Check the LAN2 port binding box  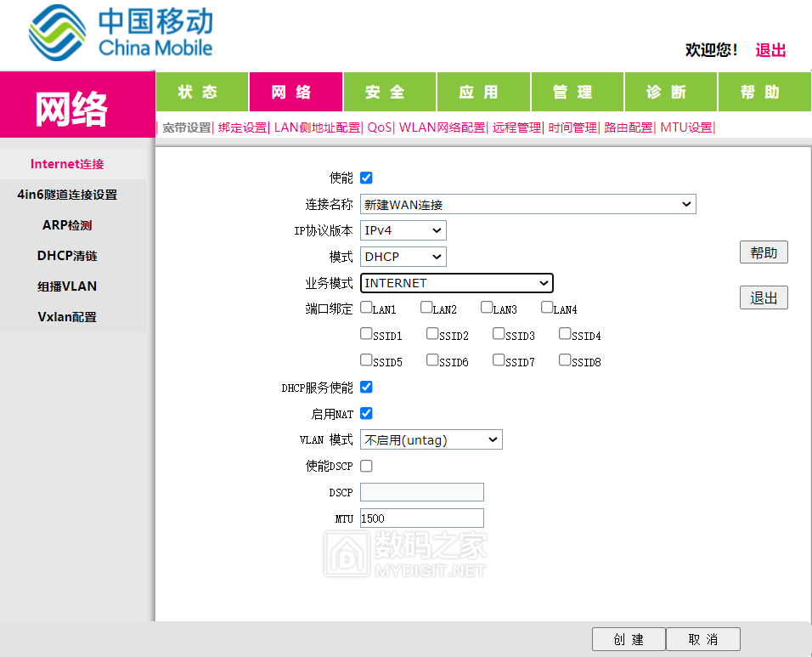pyautogui.click(x=426, y=308)
